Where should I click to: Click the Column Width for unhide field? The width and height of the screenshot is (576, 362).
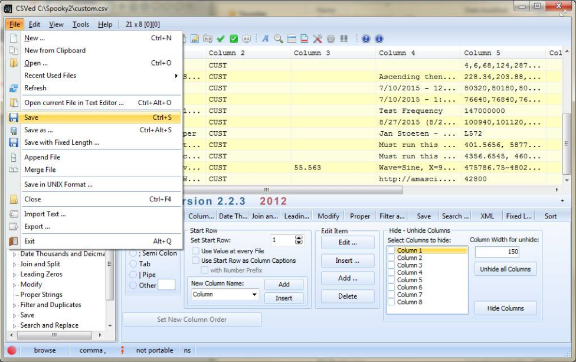(497, 252)
